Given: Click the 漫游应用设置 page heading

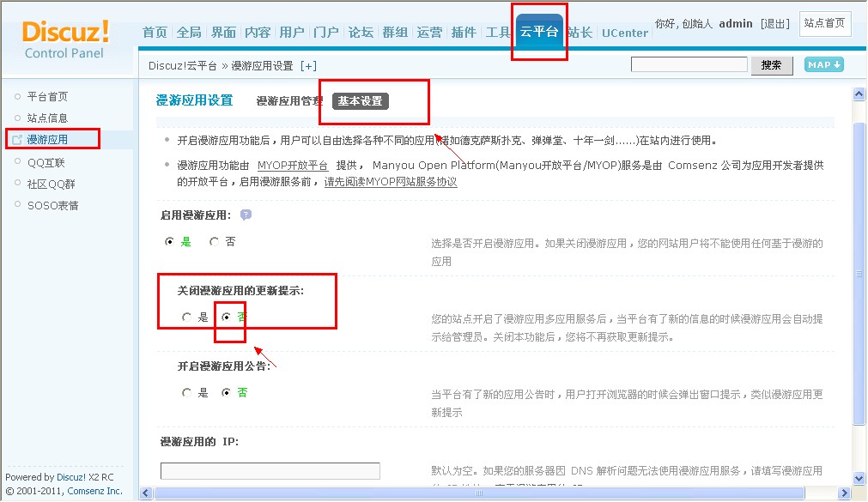Looking at the screenshot, I should [x=194, y=100].
